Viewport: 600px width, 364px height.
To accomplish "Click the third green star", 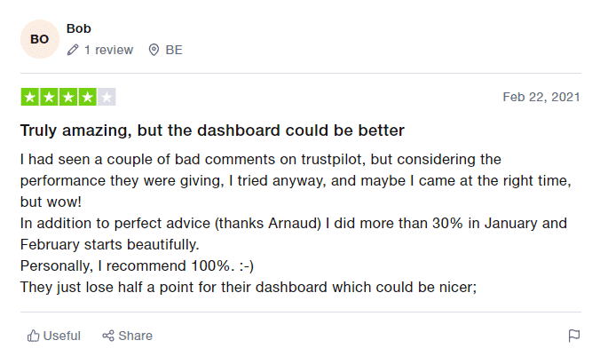I will point(68,97).
